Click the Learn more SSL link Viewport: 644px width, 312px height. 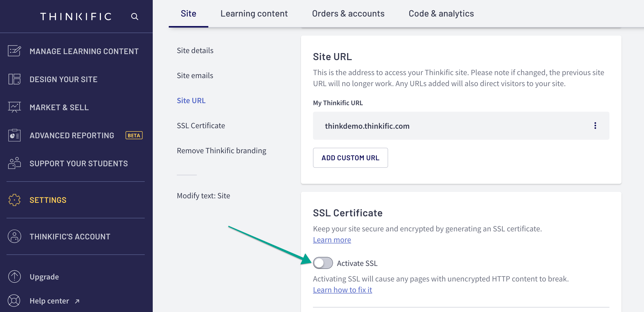tap(332, 239)
